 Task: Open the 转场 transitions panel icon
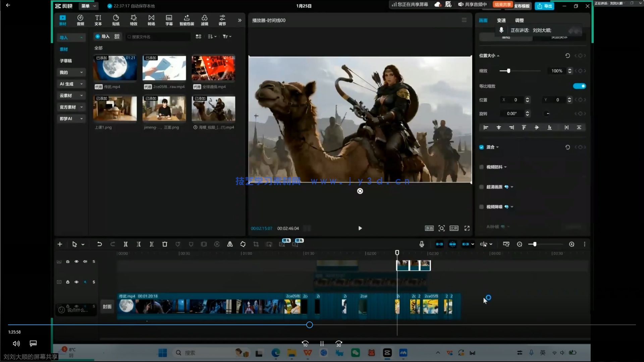[x=151, y=20]
